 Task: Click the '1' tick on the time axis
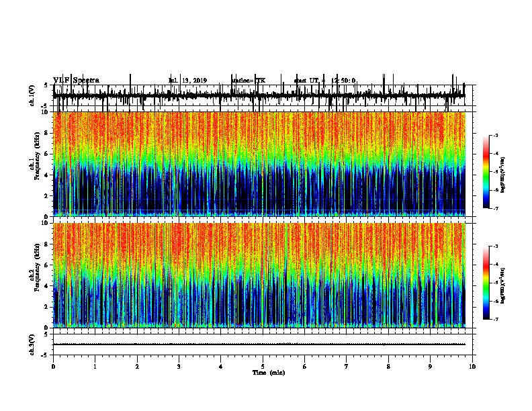[95, 367]
